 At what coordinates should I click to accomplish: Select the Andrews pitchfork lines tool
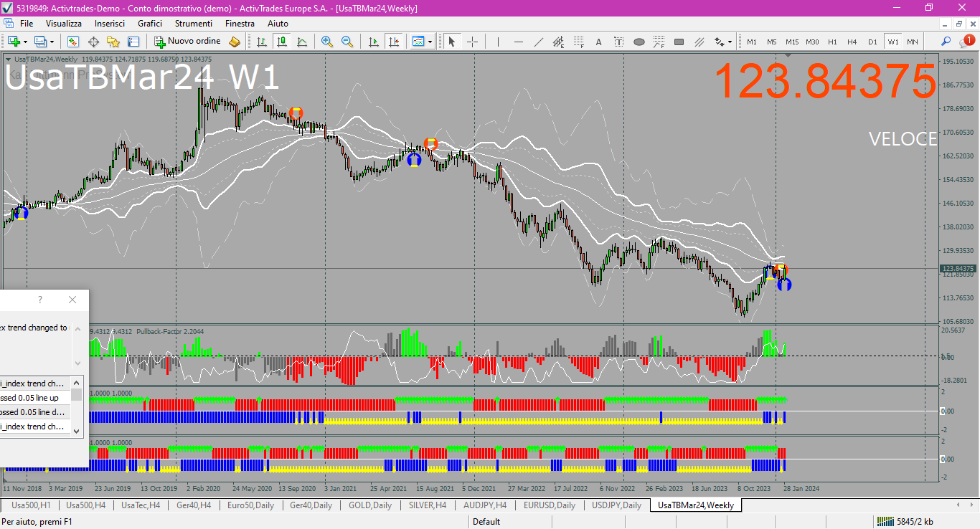pyautogui.click(x=699, y=42)
